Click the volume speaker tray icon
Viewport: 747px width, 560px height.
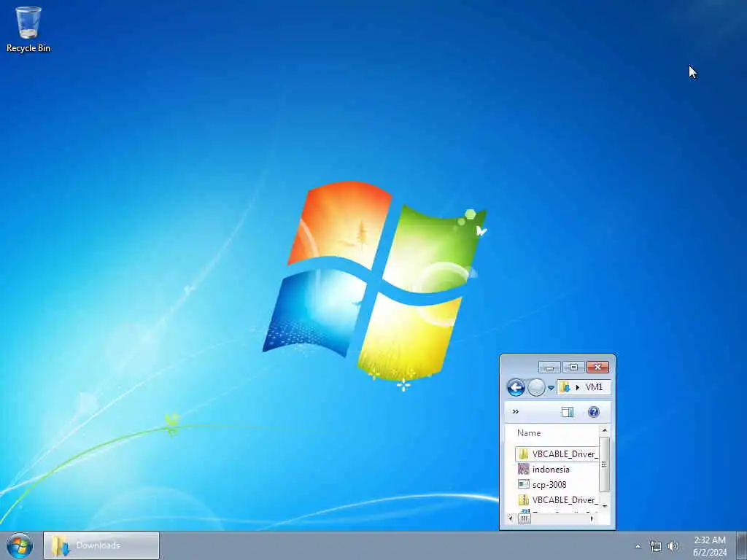[x=673, y=546]
